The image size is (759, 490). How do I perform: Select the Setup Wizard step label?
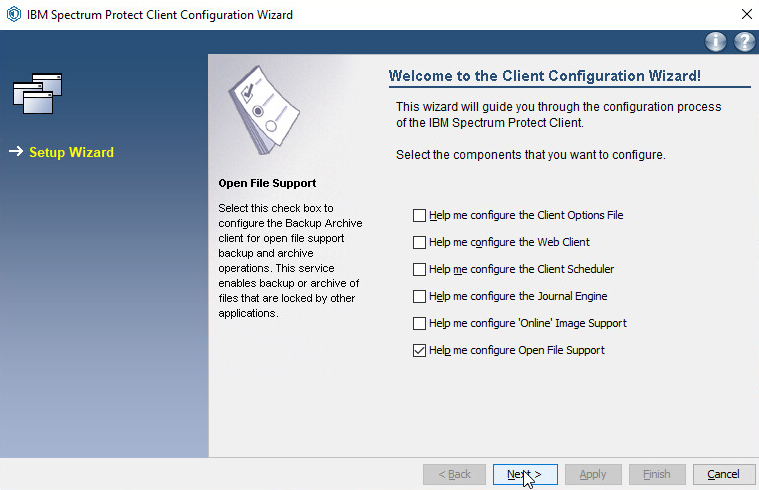[71, 153]
